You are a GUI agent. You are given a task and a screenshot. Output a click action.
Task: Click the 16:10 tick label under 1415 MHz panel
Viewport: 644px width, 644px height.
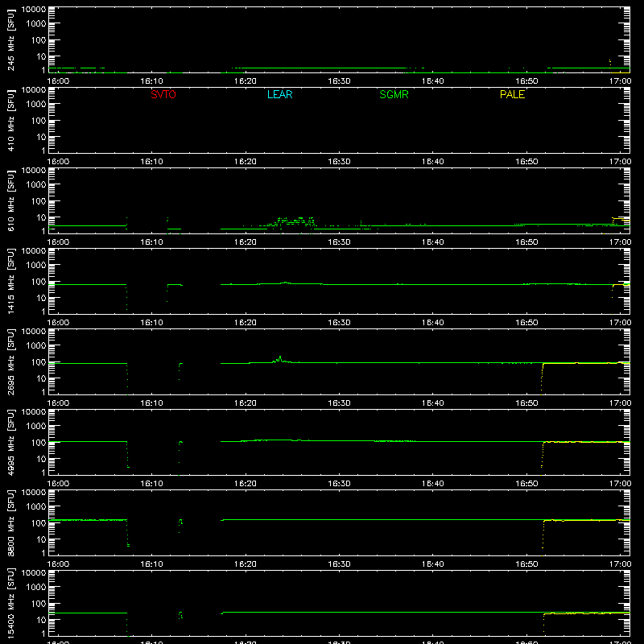tap(151, 323)
